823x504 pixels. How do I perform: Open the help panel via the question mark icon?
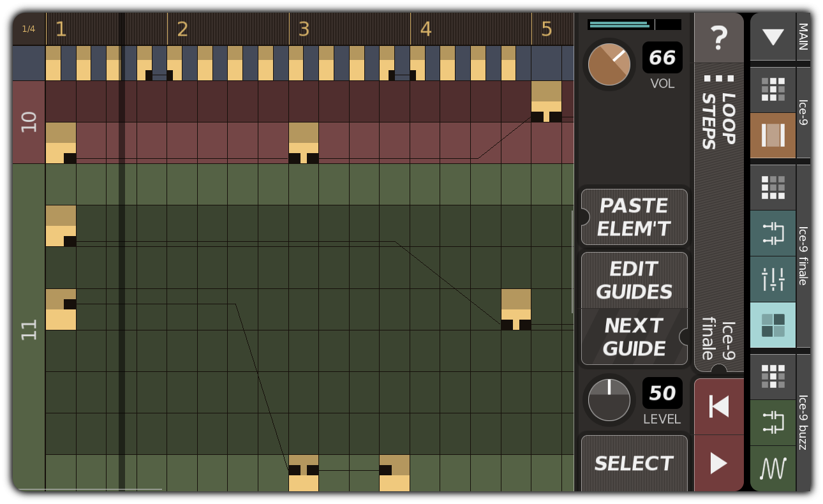click(x=719, y=38)
